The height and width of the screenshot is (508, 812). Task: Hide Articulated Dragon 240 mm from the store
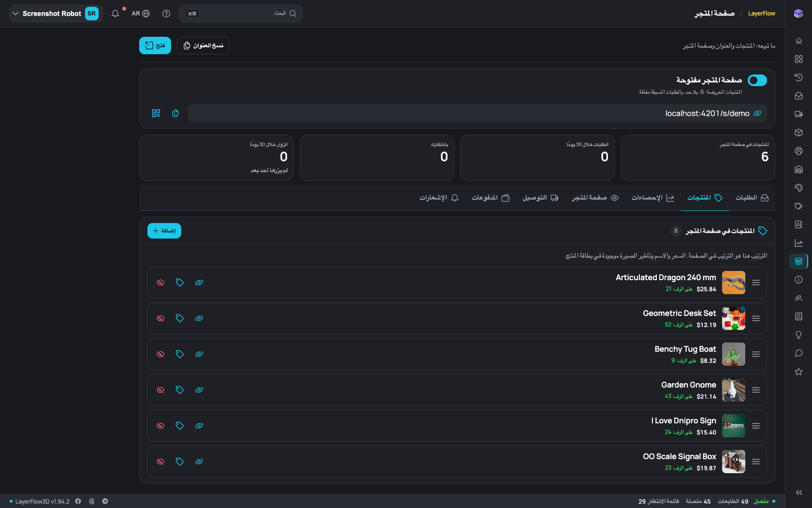160,283
